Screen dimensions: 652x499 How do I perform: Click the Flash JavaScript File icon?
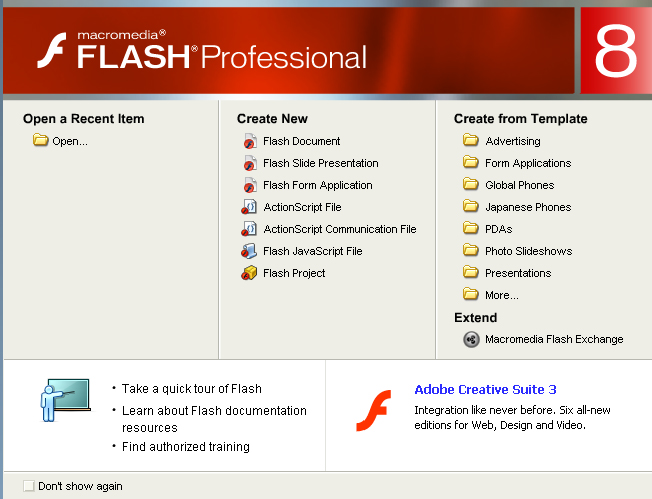[x=249, y=251]
